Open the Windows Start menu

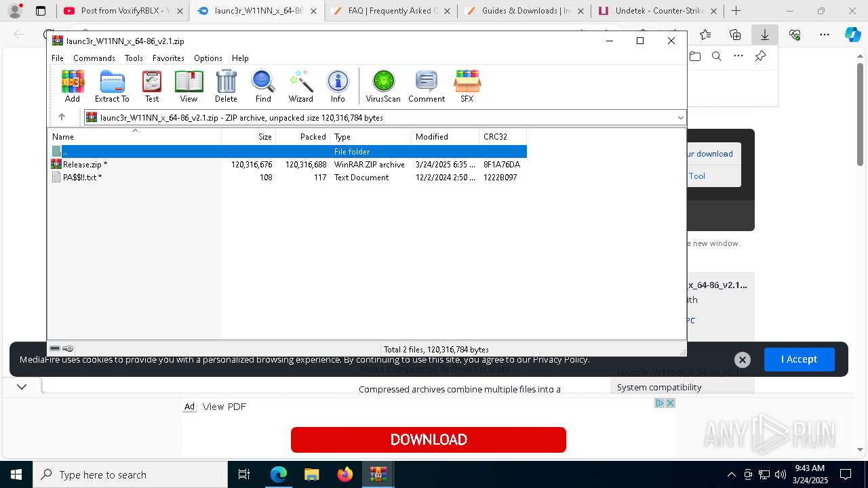pyautogui.click(x=16, y=474)
